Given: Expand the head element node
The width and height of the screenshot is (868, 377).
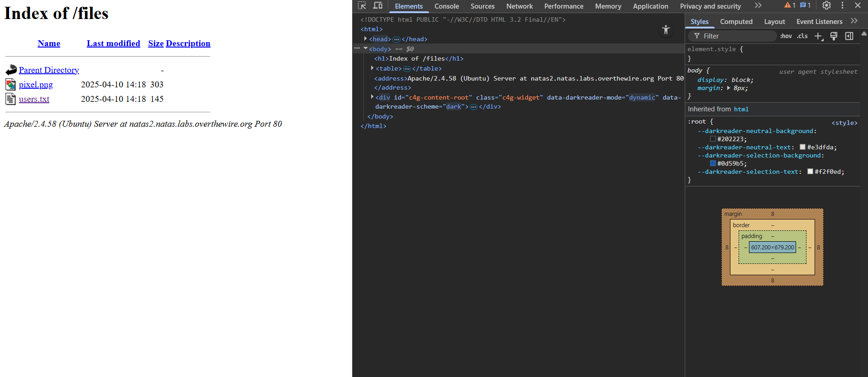Looking at the screenshot, I should coord(366,39).
